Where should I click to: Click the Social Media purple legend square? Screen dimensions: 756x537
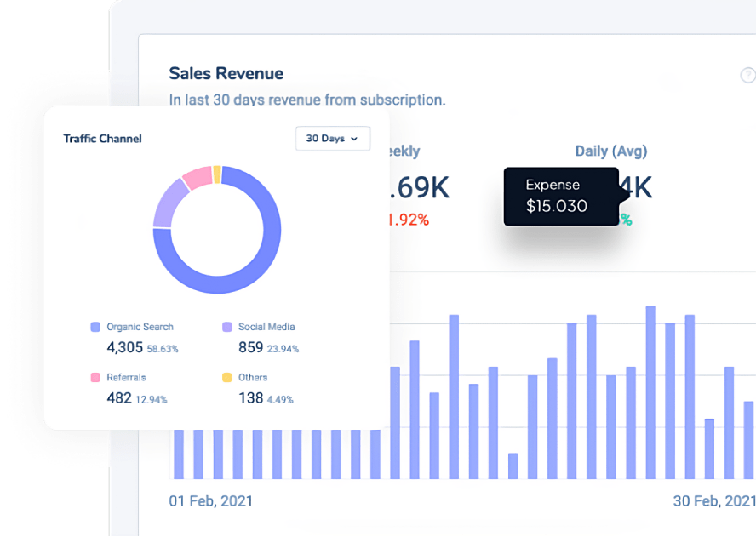(x=227, y=327)
